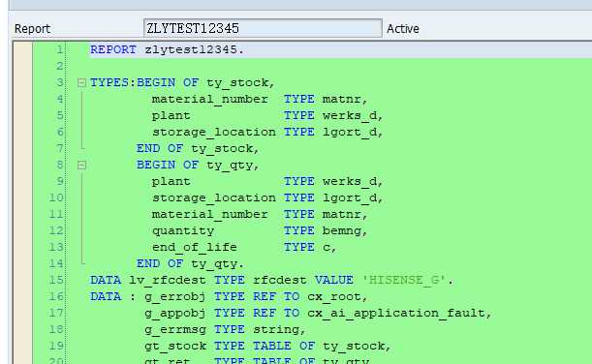Click line number 1 in the gutter
592x364 pixels.
pos(59,49)
